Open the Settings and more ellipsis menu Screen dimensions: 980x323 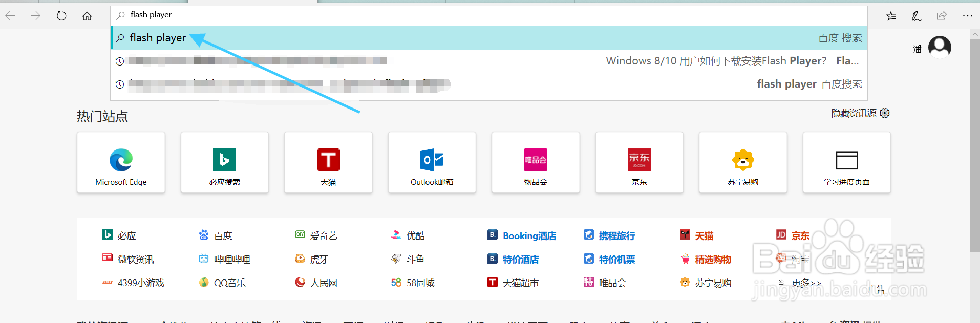[967, 16]
